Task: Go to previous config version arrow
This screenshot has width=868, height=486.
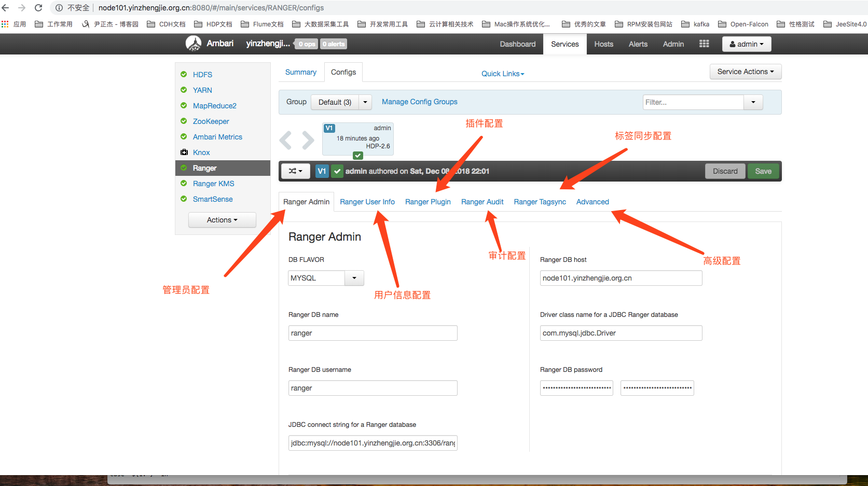Action: [285, 140]
